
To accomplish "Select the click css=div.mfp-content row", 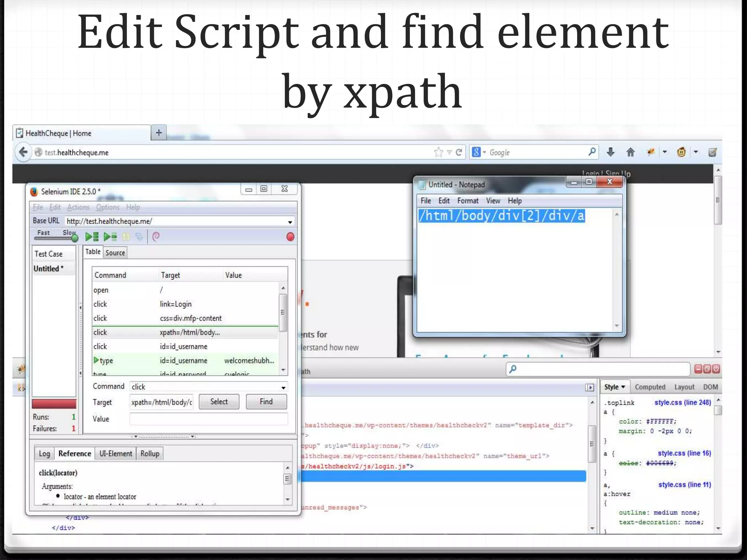I will coord(185,318).
